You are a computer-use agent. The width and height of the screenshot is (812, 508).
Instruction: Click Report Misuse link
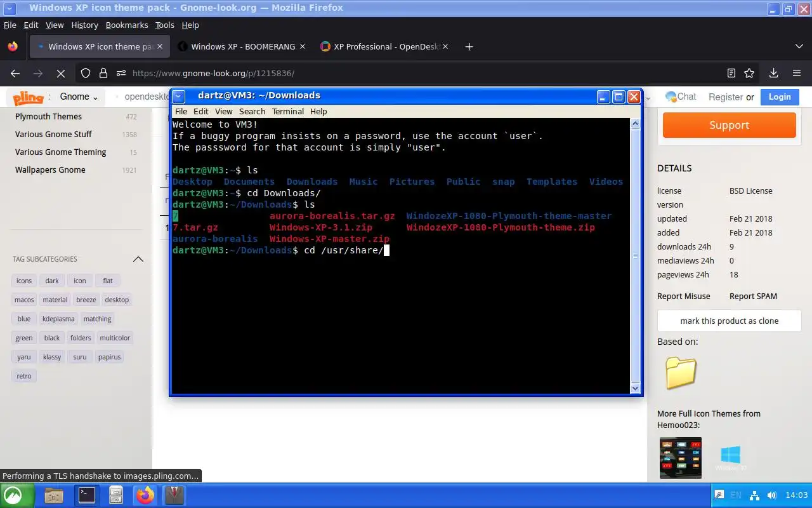[x=683, y=296]
